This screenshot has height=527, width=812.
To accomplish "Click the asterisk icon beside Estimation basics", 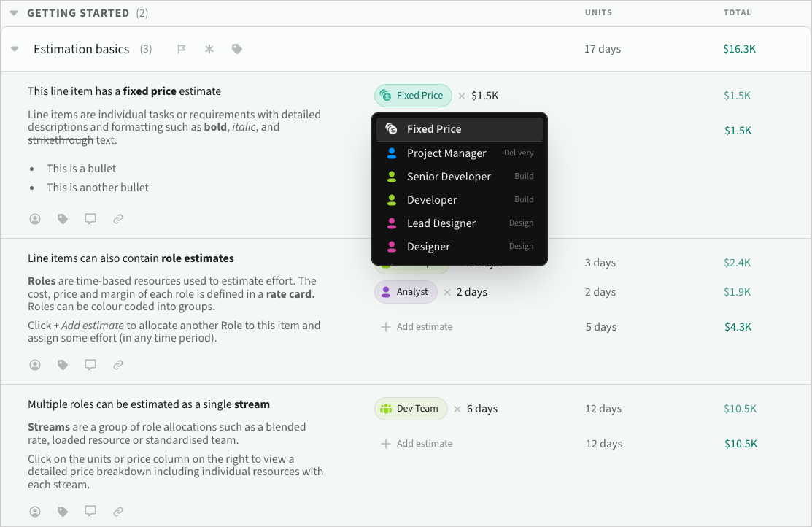I will point(209,49).
